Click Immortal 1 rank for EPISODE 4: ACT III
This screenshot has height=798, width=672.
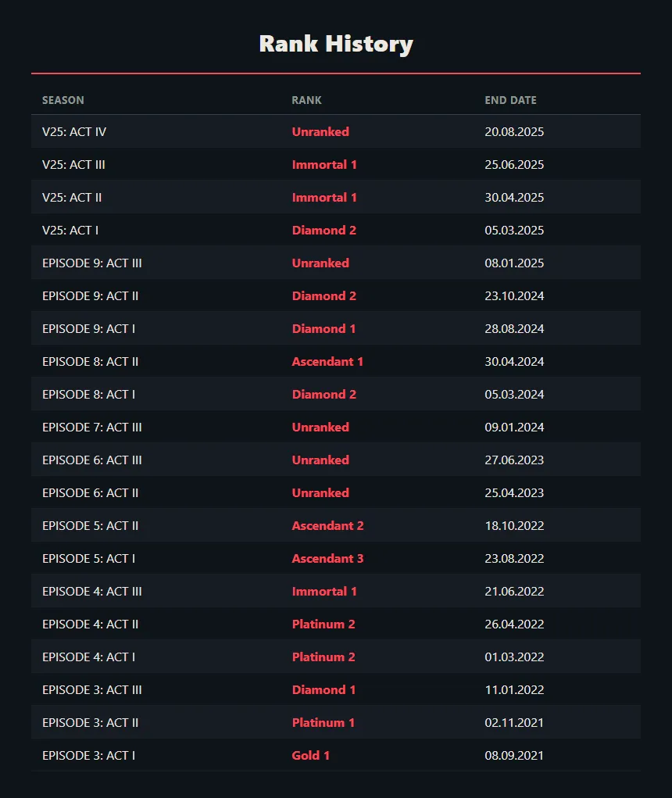(x=324, y=592)
